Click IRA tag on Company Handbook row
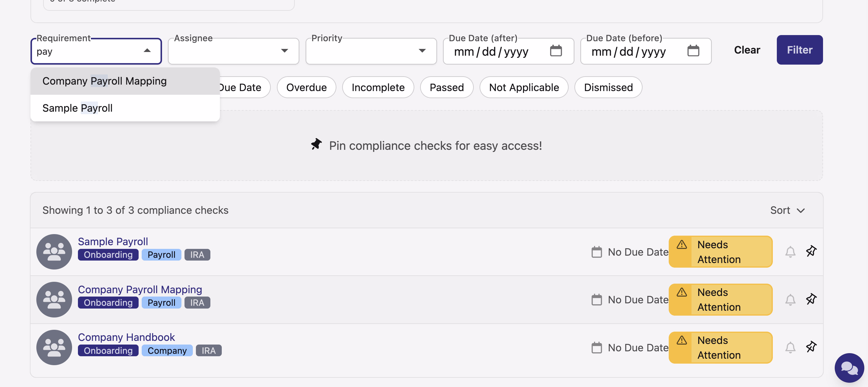 209,350
